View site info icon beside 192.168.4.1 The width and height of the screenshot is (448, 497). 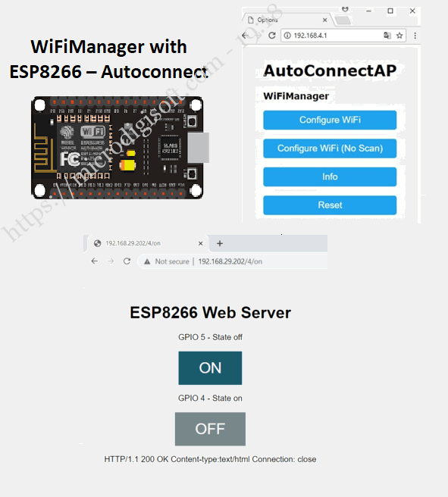tap(287, 36)
